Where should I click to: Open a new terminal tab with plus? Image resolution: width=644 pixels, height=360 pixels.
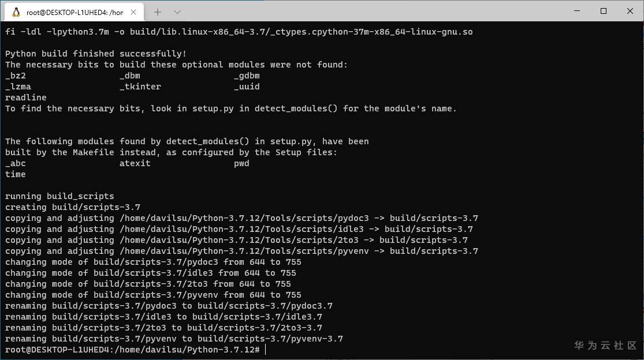(x=158, y=12)
